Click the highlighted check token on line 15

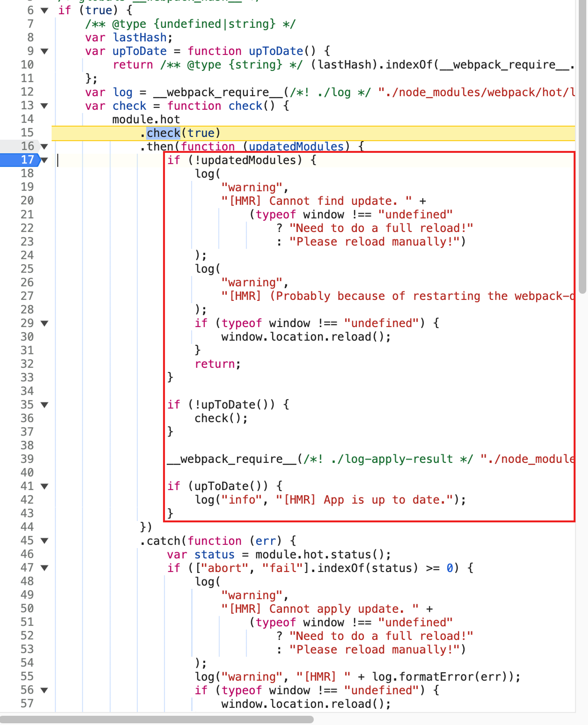pos(163,133)
